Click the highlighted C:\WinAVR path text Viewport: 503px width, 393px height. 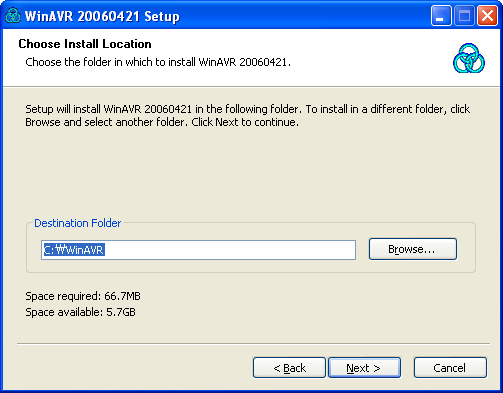(74, 250)
